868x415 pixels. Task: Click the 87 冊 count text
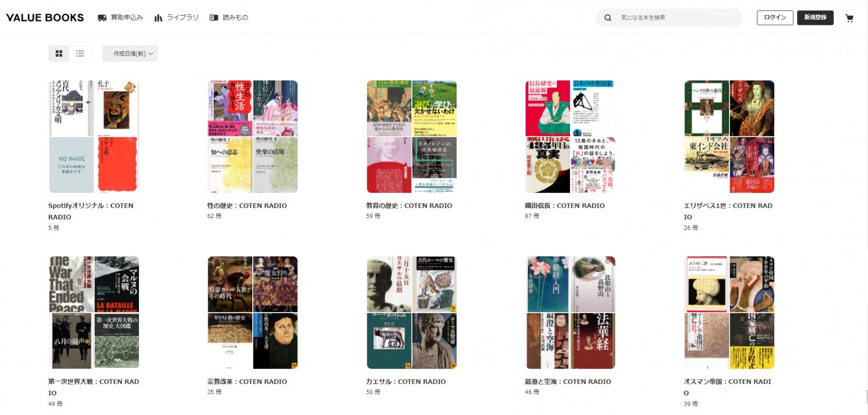pyautogui.click(x=532, y=216)
